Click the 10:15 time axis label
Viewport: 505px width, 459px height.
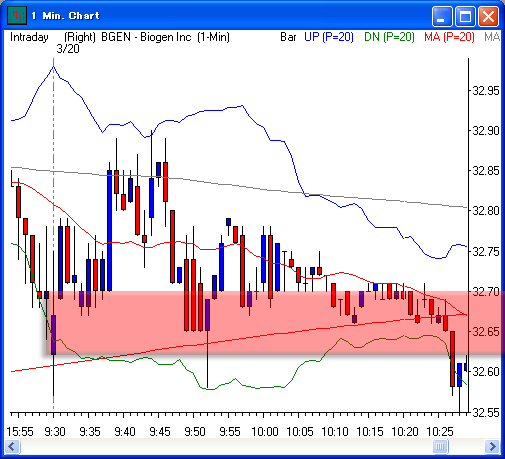pos(370,432)
